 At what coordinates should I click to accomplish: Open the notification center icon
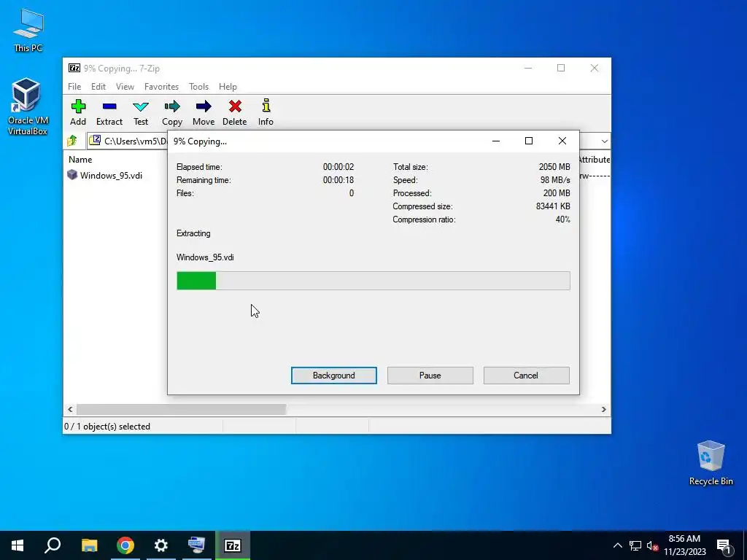[x=724, y=546]
